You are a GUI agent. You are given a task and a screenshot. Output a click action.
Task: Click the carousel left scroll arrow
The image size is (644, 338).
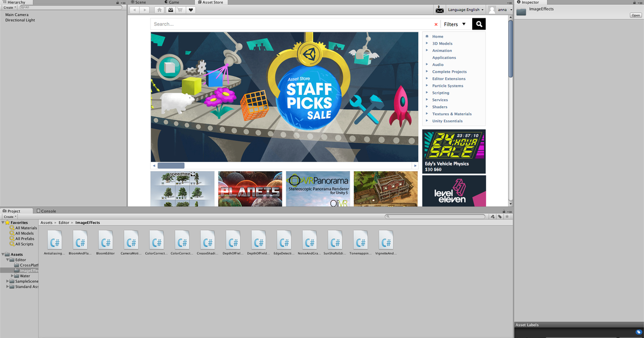(x=153, y=165)
